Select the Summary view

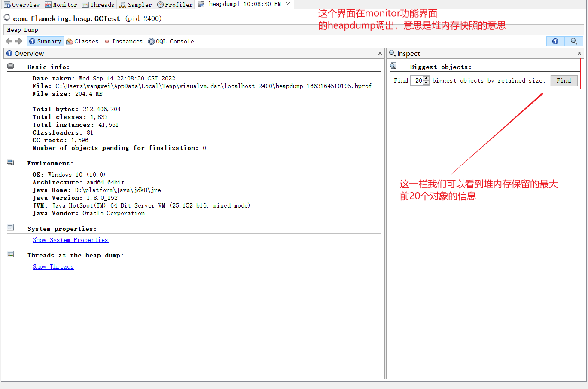pyautogui.click(x=45, y=41)
